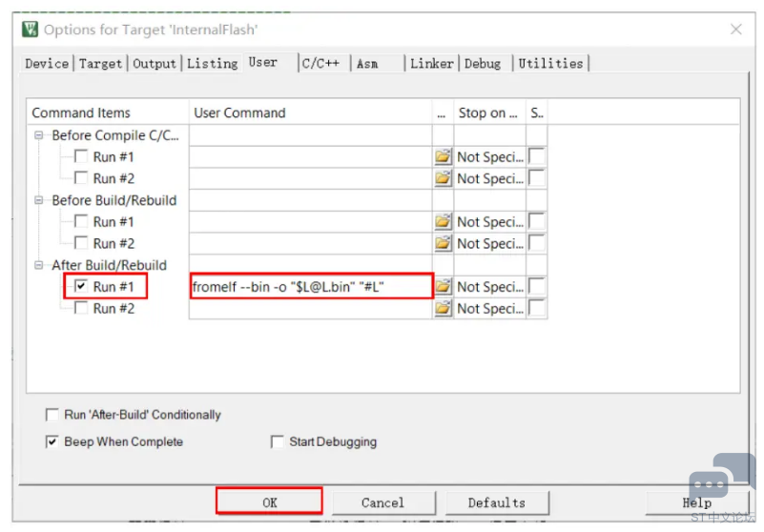Screen dimensions: 764x532
Task: Enable Run #2 under Before Build/Rebuild
Action: click(81, 242)
